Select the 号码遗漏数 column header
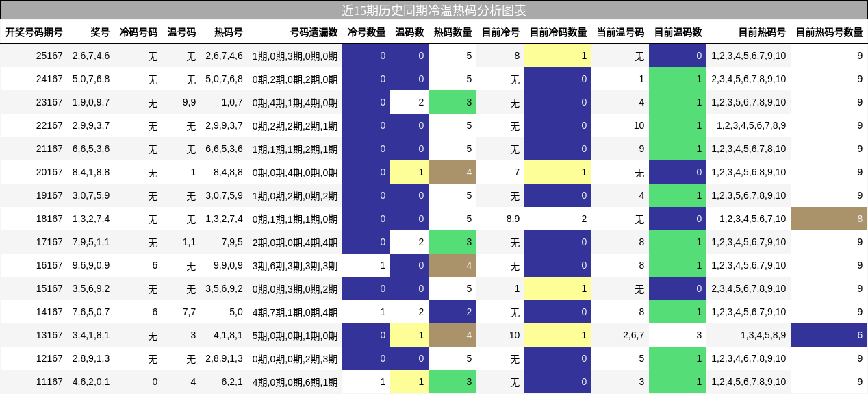 (314, 32)
